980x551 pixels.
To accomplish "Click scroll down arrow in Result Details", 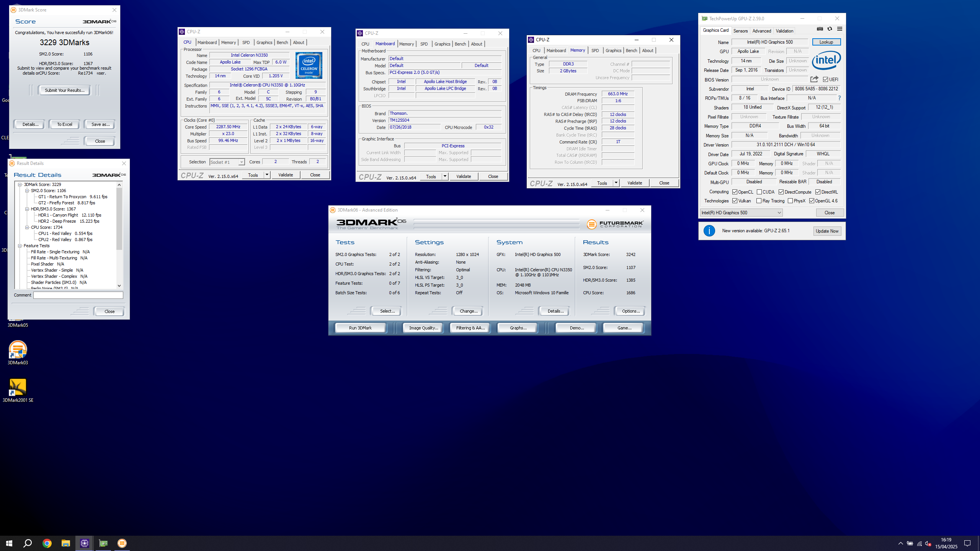I will point(119,285).
